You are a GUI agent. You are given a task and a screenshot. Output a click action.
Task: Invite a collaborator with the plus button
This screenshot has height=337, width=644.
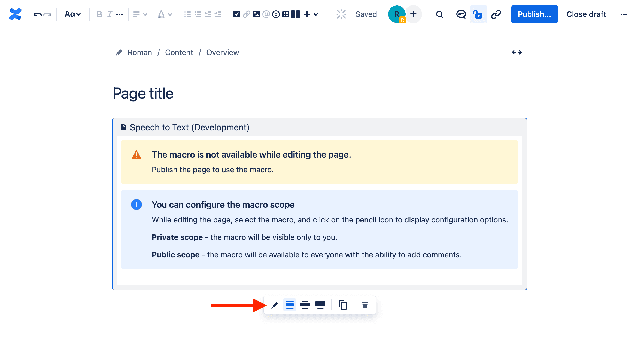[x=413, y=14]
